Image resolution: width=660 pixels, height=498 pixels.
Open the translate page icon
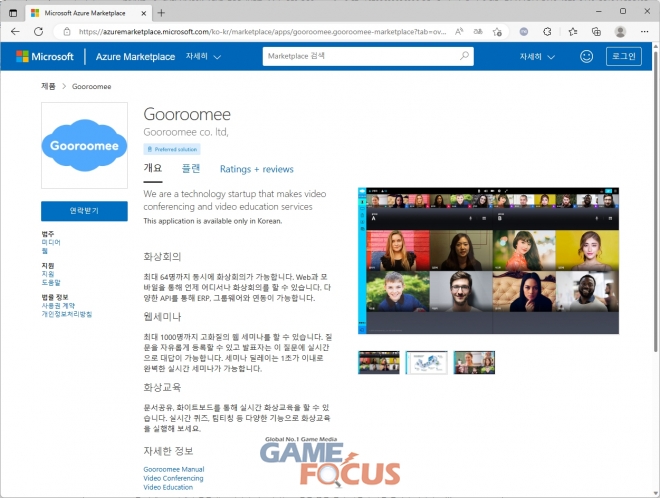point(478,32)
